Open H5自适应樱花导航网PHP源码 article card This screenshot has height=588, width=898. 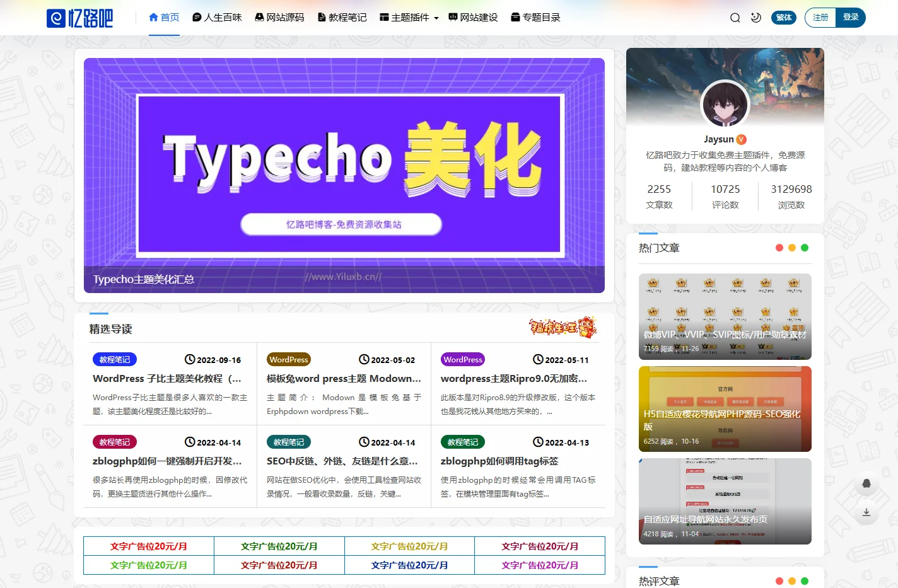pos(725,409)
